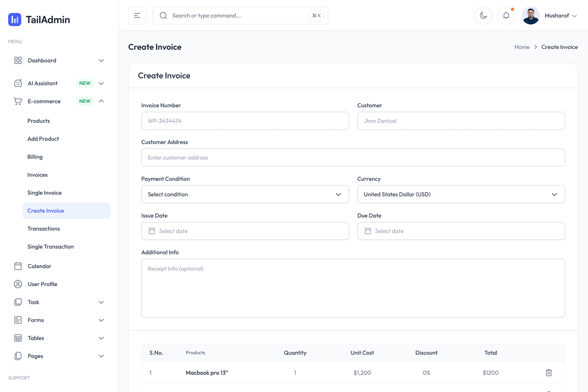Click the $1200 total cell
This screenshot has width=588, height=392.
click(x=491, y=373)
